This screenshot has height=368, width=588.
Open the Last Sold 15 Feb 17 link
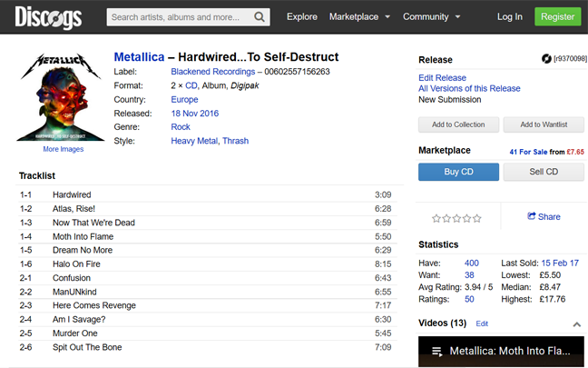(x=560, y=263)
